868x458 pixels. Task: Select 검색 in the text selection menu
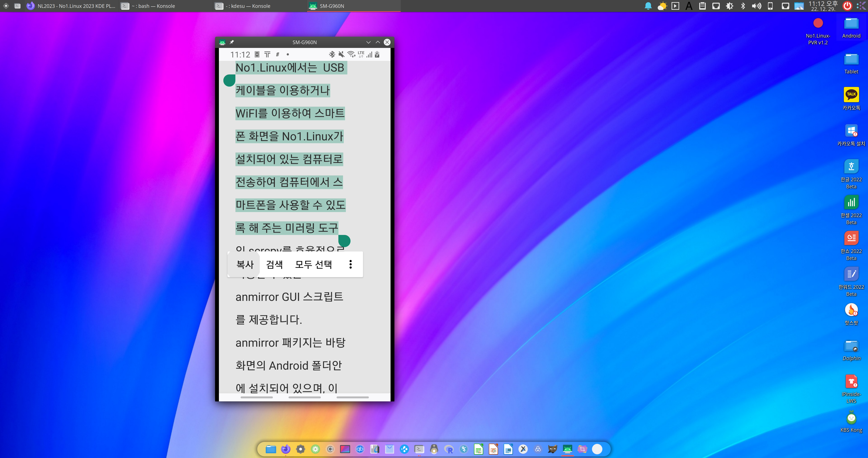click(x=274, y=264)
